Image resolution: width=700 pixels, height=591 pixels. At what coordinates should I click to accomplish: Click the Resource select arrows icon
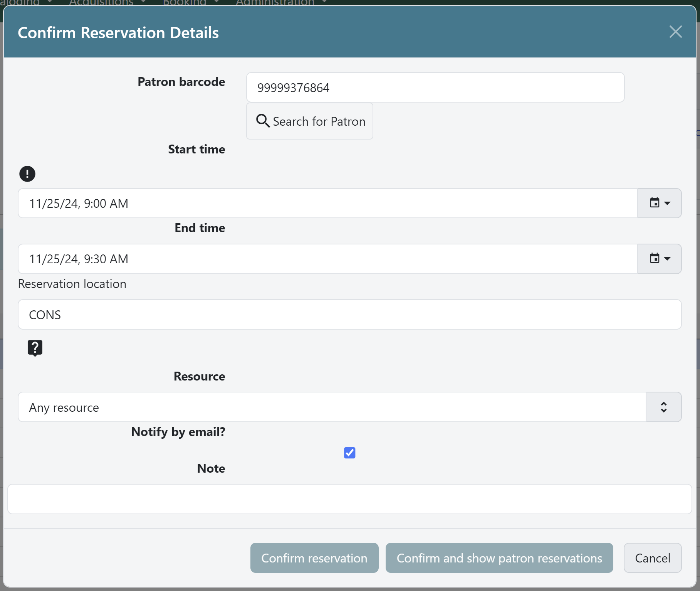point(663,407)
